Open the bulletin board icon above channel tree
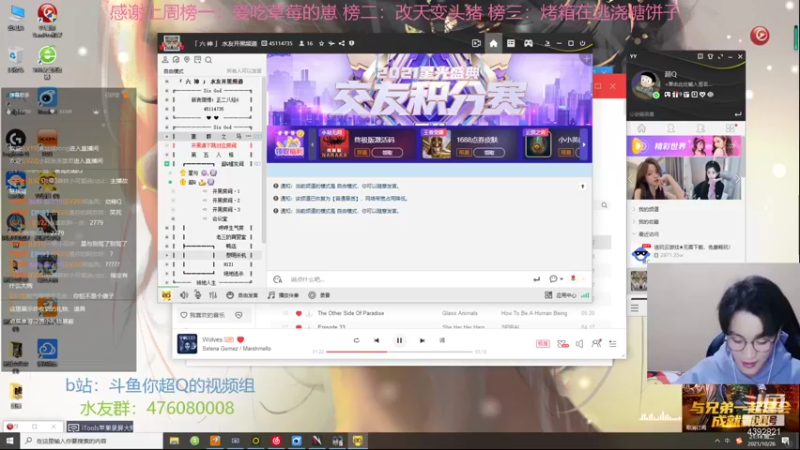 click(197, 60)
